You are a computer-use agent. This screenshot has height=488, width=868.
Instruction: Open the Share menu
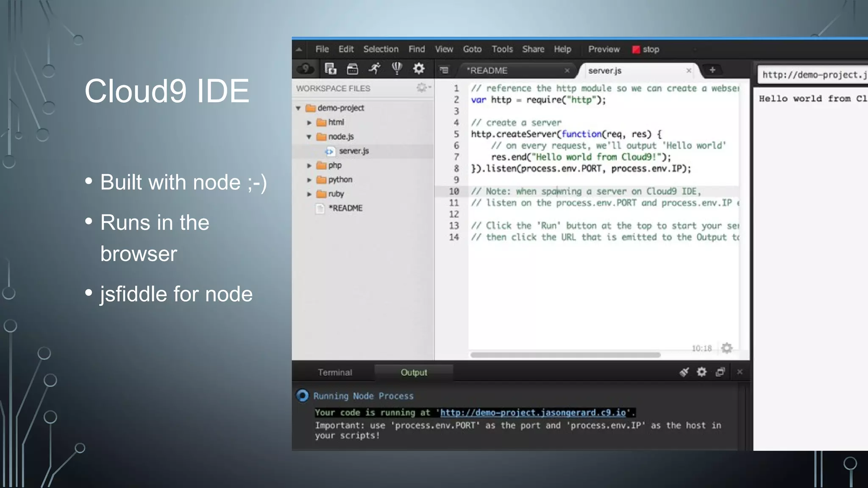533,49
